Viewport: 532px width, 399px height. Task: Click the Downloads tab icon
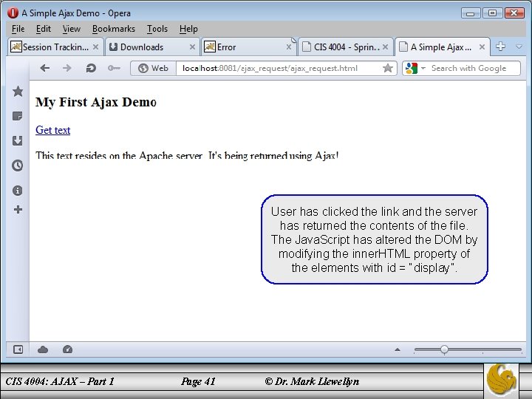tap(113, 47)
